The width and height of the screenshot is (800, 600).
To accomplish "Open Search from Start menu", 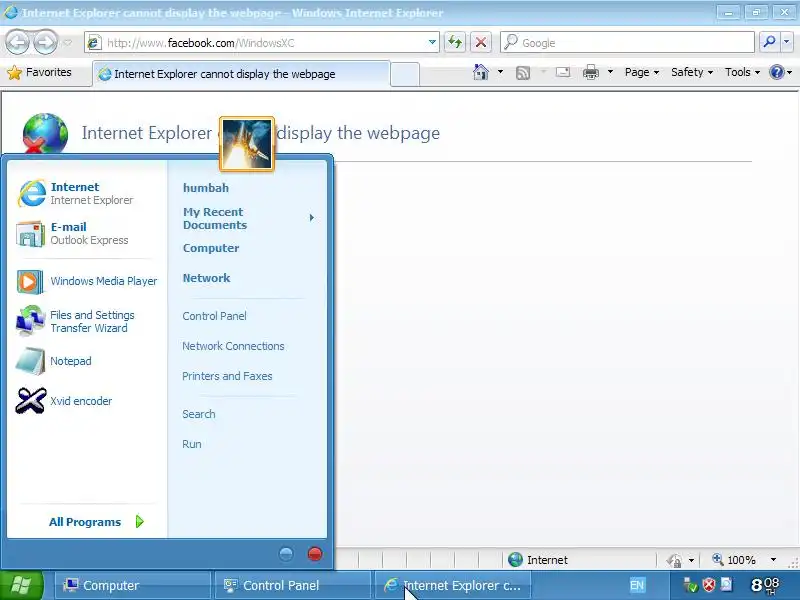I will [198, 414].
